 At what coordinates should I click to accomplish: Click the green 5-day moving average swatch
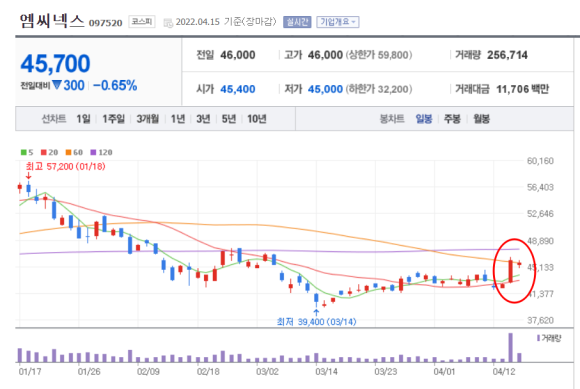[x=24, y=152]
